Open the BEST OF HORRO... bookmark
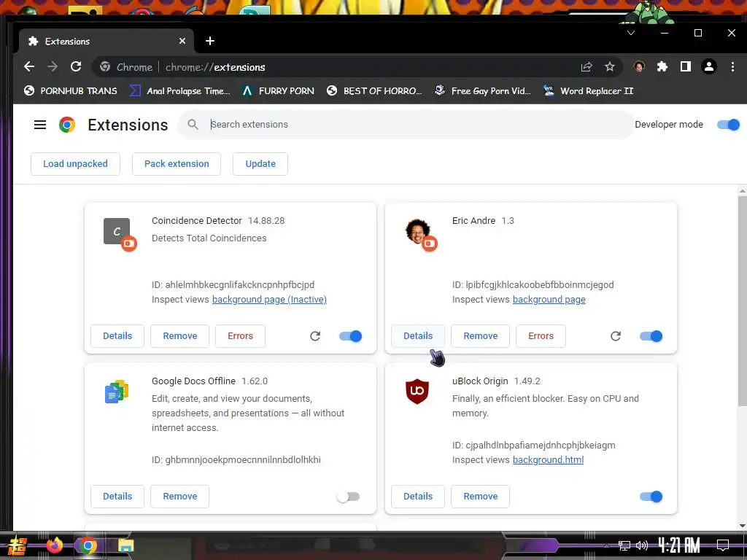Viewport: 747px width, 560px height. [374, 90]
